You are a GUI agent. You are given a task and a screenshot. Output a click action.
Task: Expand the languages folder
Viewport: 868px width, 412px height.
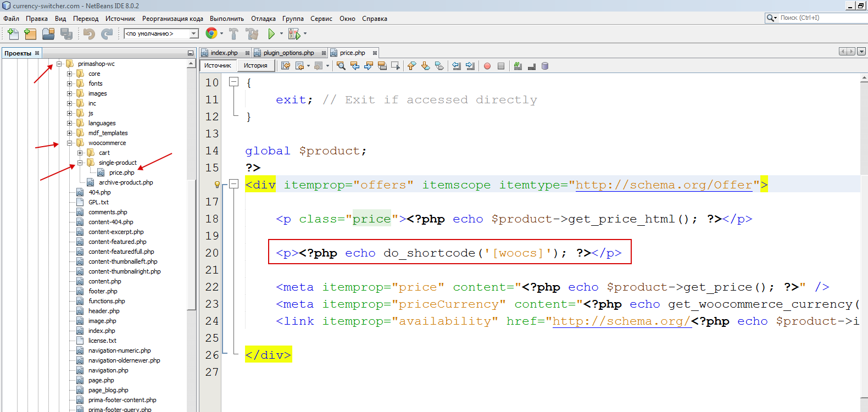point(70,123)
